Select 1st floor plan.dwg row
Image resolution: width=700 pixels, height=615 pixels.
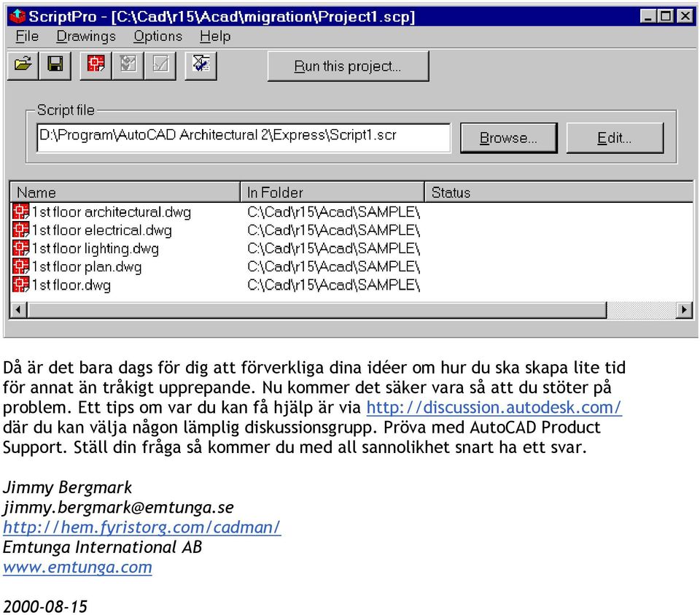351,266
